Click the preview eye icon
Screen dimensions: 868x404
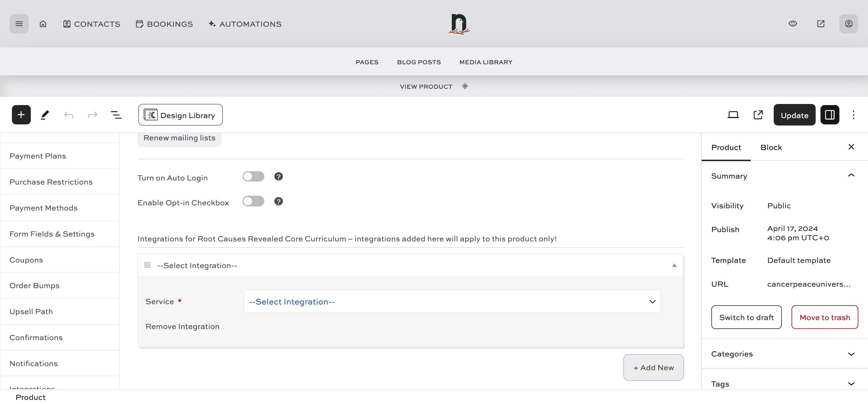pos(793,23)
